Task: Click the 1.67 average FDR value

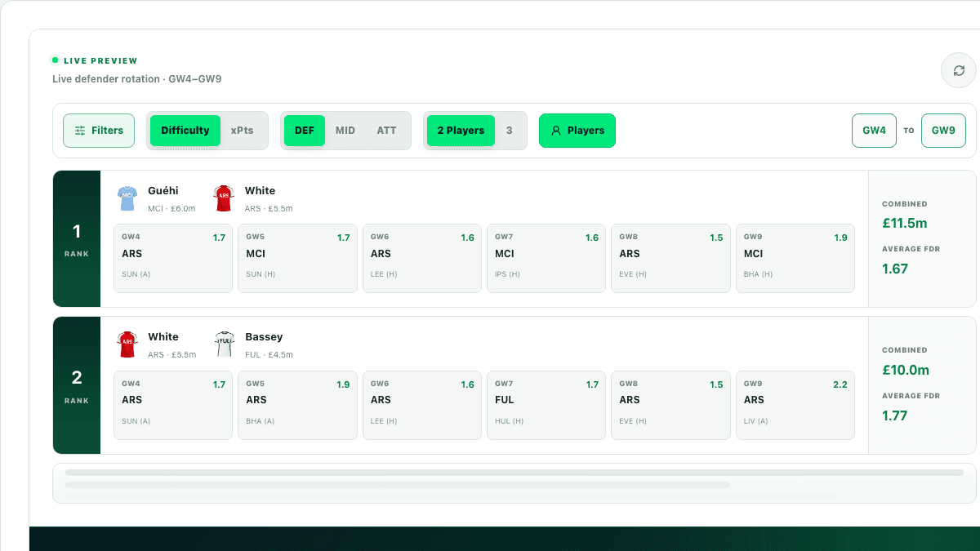Action: click(895, 269)
